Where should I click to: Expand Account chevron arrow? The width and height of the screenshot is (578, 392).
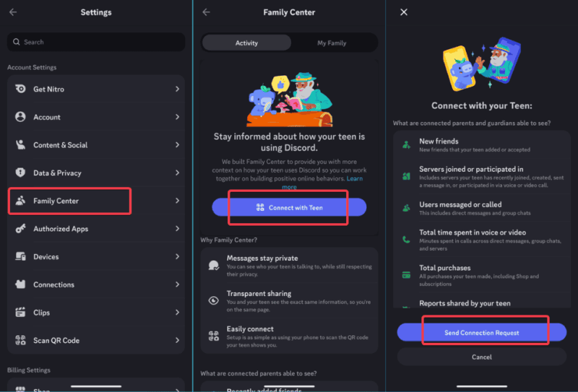point(177,117)
